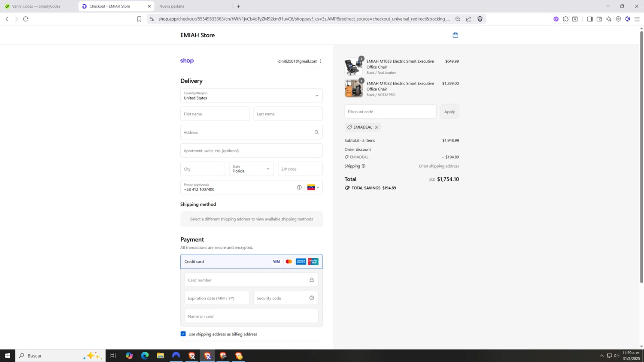This screenshot has height=362, width=644.
Task: Show phone number help tooltip
Action: coord(299,187)
